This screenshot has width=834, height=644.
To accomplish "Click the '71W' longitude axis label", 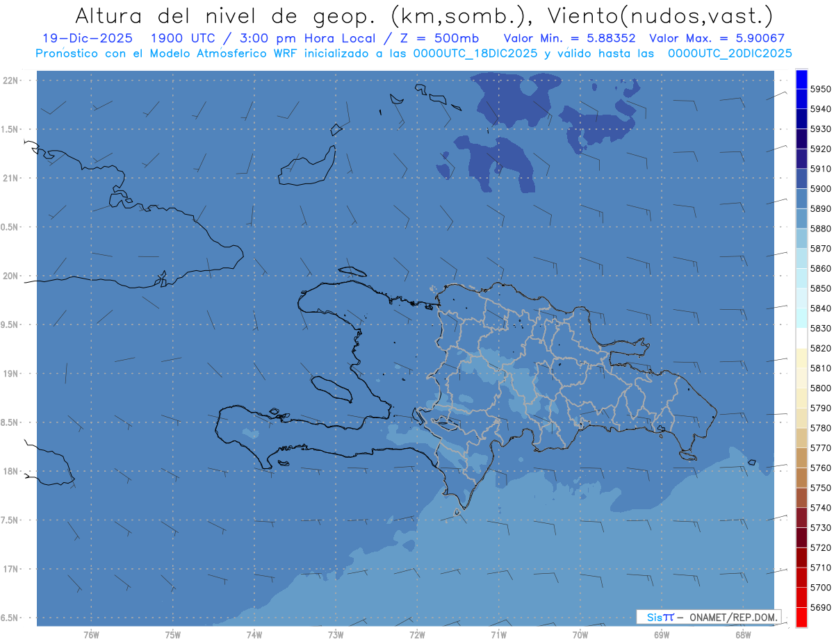I will coord(498,635).
